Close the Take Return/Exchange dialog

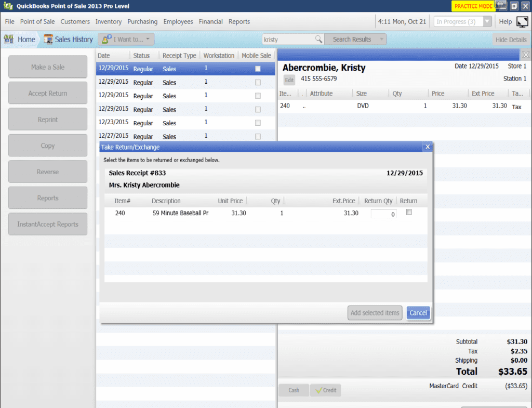click(428, 147)
